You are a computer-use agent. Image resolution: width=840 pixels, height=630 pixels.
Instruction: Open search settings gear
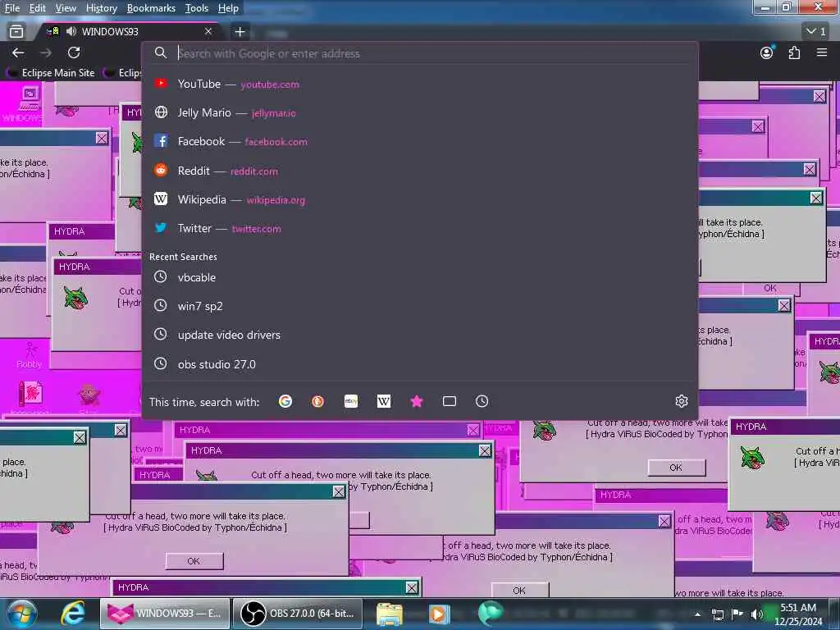click(x=682, y=401)
